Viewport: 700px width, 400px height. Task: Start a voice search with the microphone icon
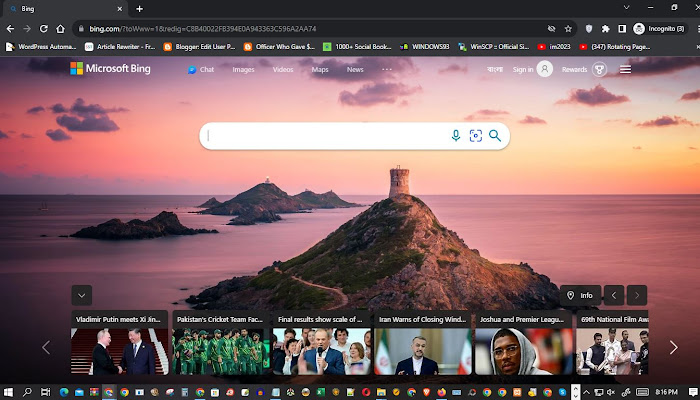pos(455,136)
